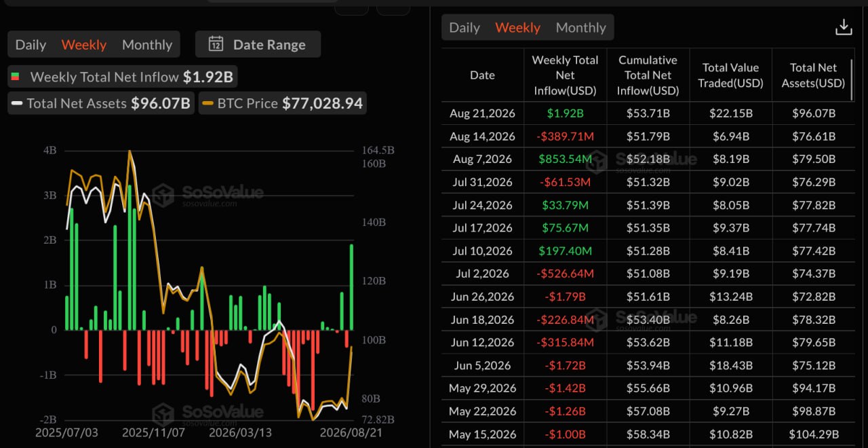Click -$1.26B inflow for May 22
The width and height of the screenshot is (868, 448).
pyautogui.click(x=565, y=411)
